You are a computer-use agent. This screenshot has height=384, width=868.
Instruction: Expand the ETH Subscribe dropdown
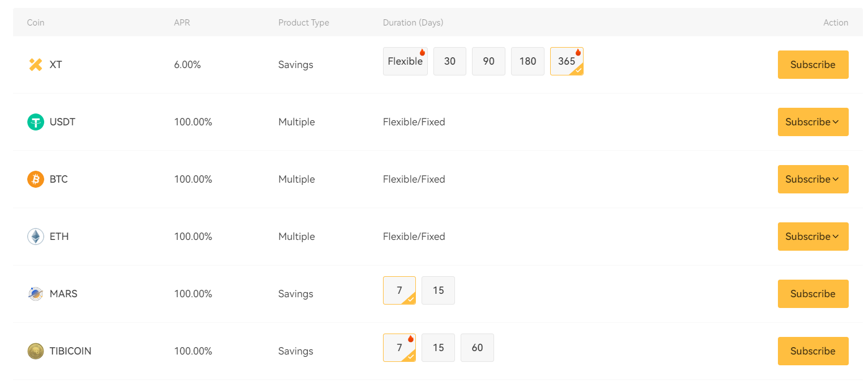(x=812, y=237)
